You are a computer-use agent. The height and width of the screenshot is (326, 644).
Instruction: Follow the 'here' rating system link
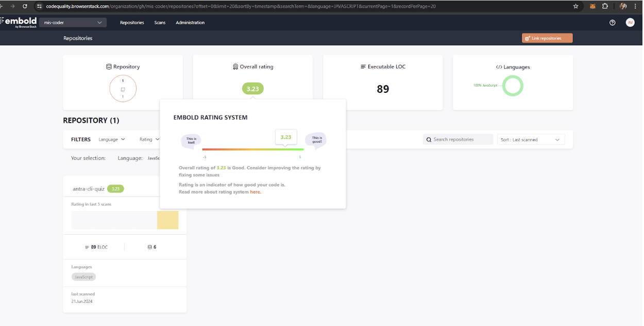click(255, 192)
